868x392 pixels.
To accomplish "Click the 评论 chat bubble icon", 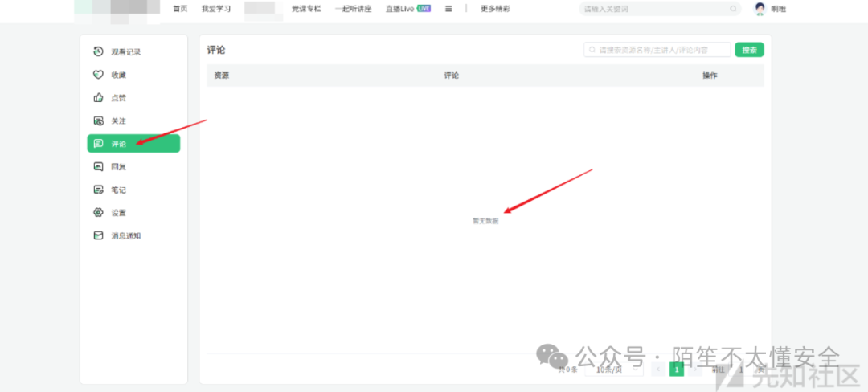I will click(98, 144).
